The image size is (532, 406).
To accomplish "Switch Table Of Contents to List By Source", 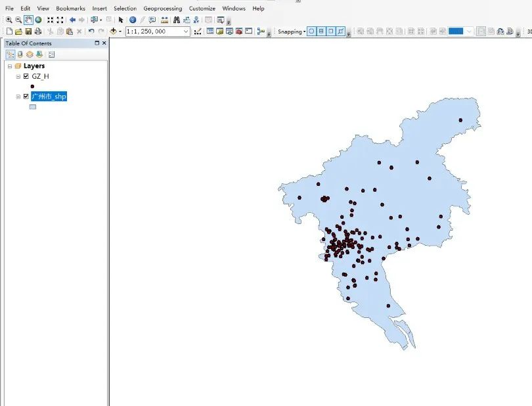I will 20,55.
